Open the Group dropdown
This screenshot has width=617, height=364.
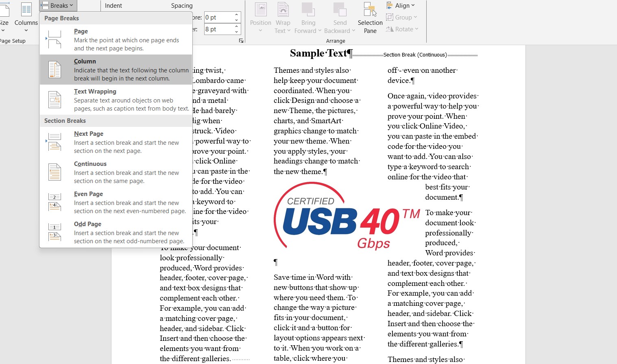(x=401, y=17)
